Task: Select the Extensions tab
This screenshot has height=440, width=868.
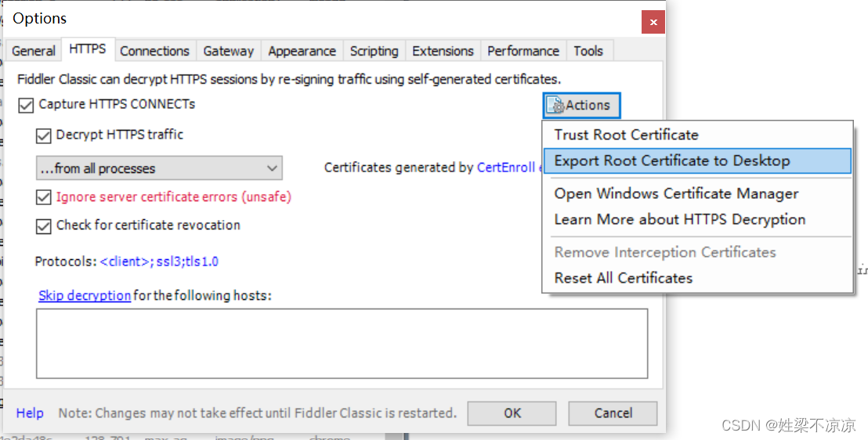Action: [443, 51]
